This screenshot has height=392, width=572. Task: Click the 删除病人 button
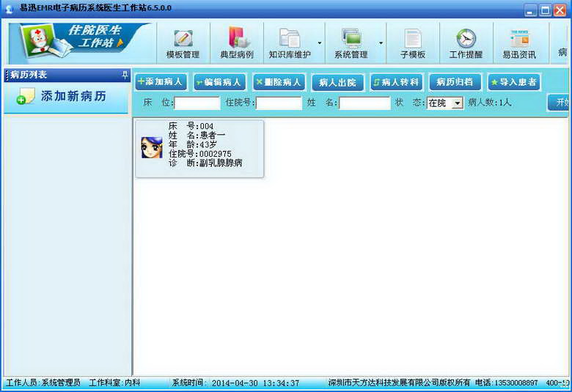click(279, 82)
